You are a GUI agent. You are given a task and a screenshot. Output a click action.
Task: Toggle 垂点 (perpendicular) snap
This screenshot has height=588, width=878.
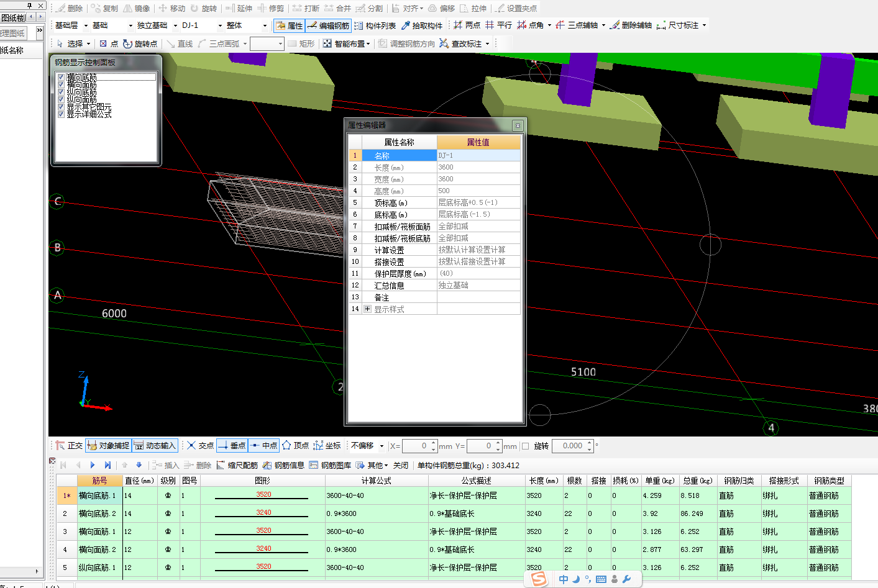232,446
